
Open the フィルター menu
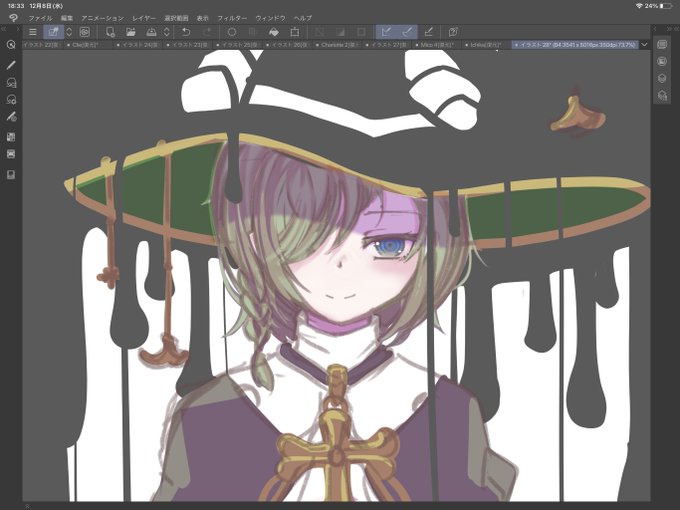pos(232,18)
